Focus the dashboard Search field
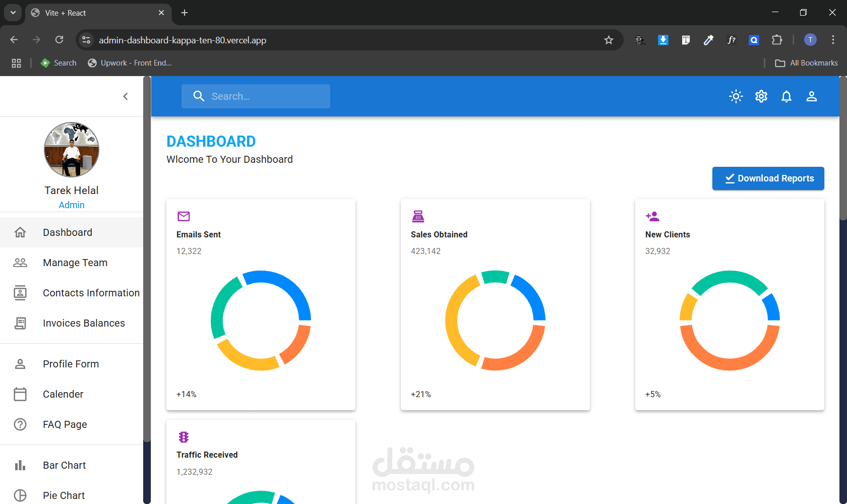This screenshot has height=504, width=847. click(256, 96)
